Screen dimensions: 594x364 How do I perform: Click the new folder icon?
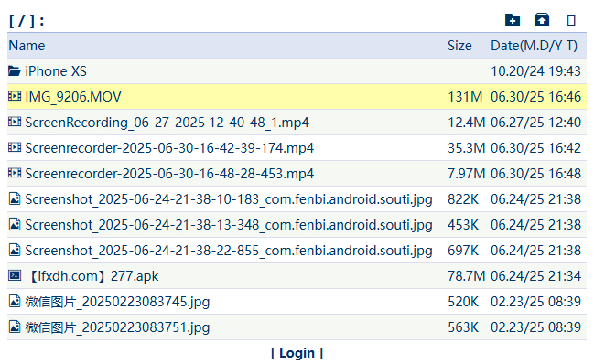pos(513,20)
